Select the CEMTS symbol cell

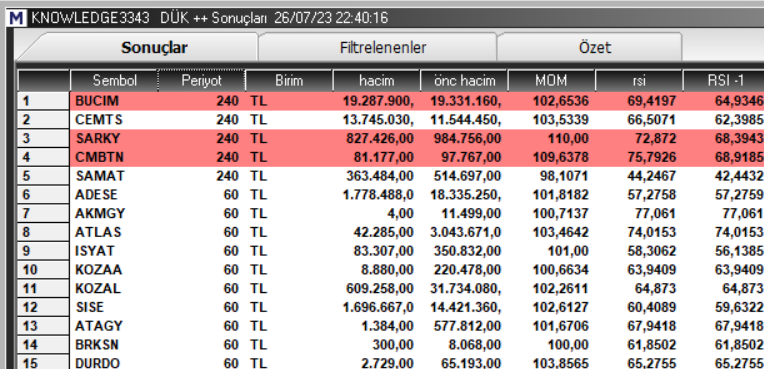(99, 119)
